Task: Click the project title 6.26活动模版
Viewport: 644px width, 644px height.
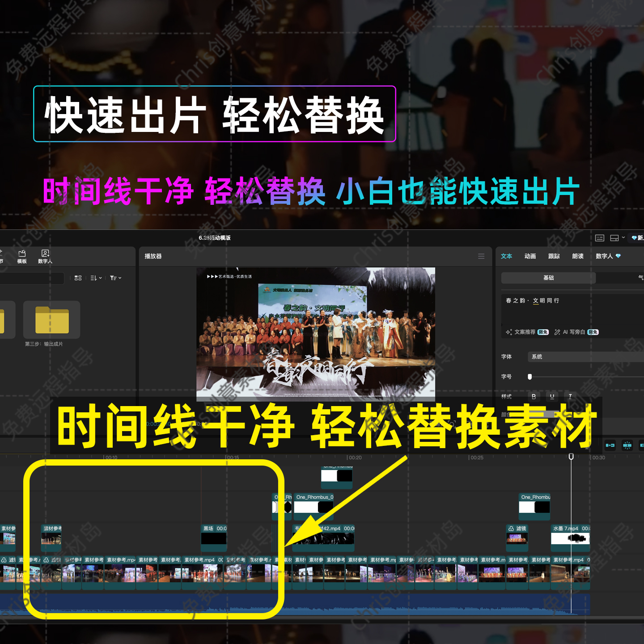Action: tap(215, 238)
